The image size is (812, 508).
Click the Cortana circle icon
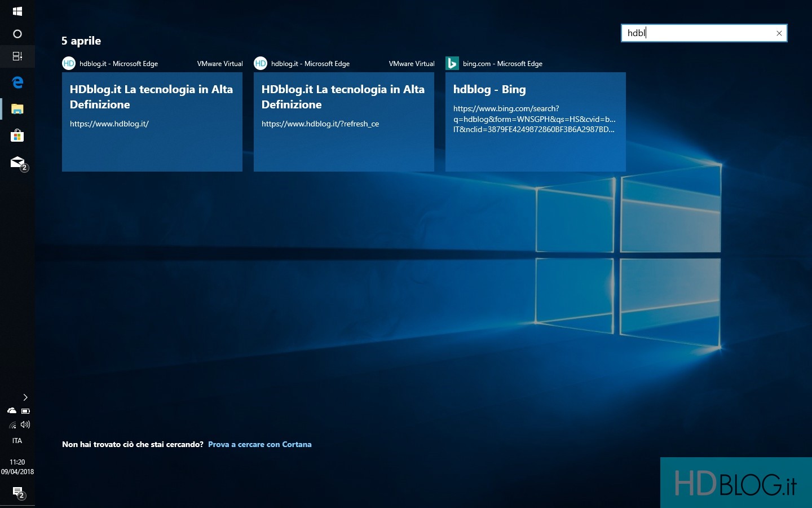pos(17,34)
